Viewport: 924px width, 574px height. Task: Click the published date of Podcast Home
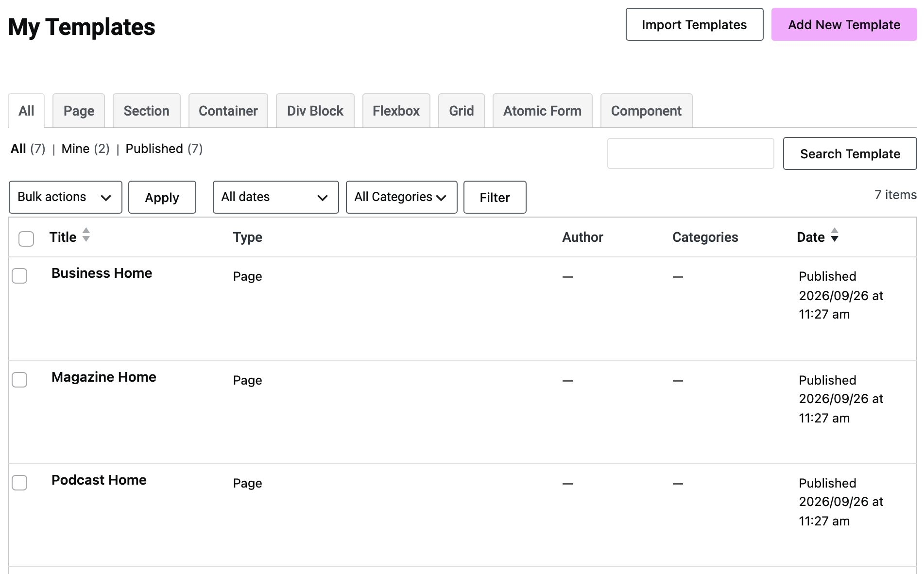coord(841,502)
